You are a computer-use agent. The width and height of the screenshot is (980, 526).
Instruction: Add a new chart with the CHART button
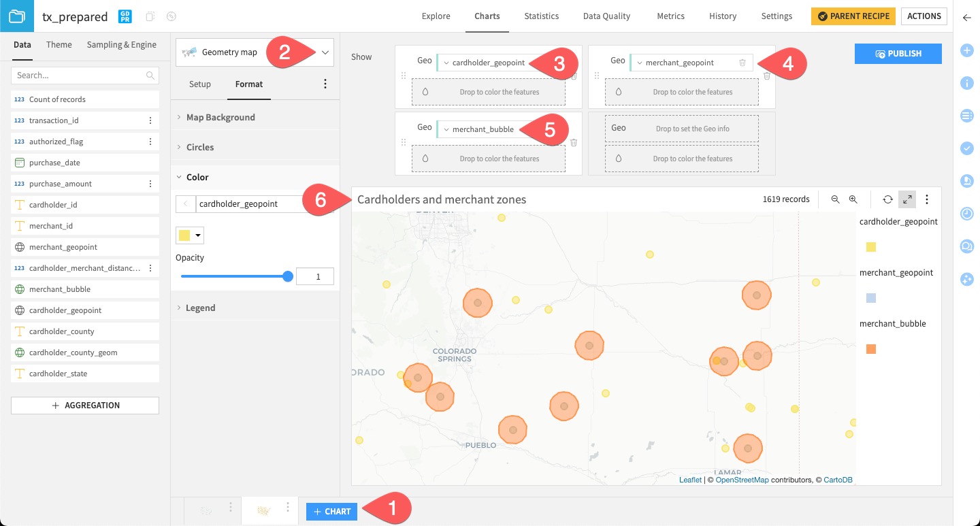point(331,511)
